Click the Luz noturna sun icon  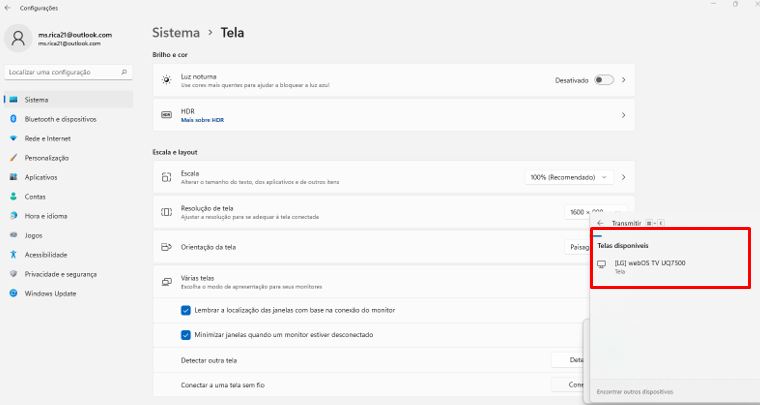click(166, 80)
